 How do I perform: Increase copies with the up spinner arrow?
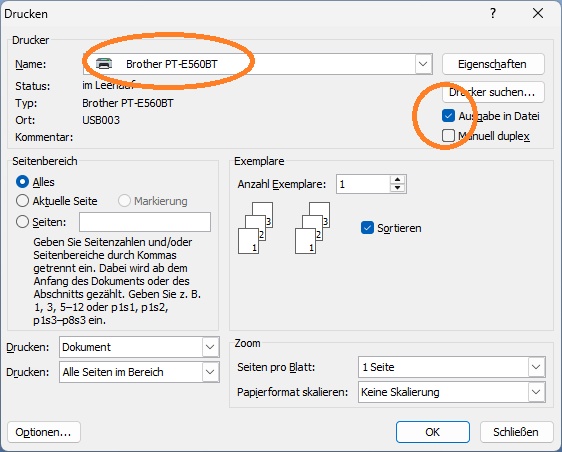click(397, 180)
